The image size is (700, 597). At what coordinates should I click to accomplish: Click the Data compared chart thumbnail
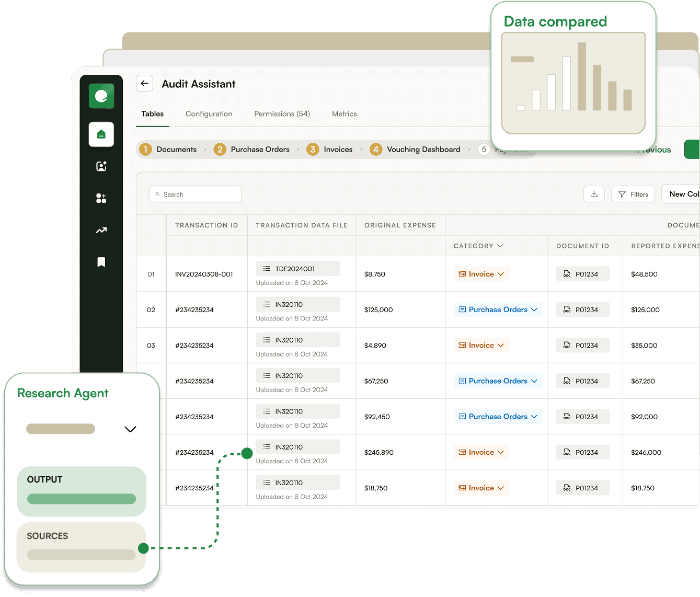[x=573, y=83]
